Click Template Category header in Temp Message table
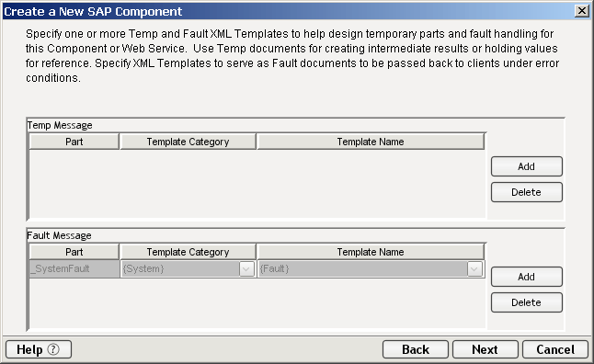Viewport: 594px width, 364px height. point(188,142)
